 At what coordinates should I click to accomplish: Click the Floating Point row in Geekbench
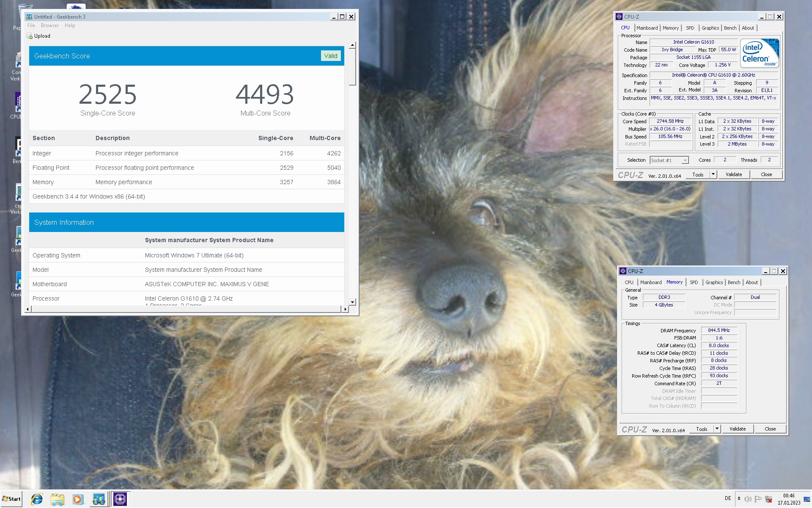tap(187, 168)
